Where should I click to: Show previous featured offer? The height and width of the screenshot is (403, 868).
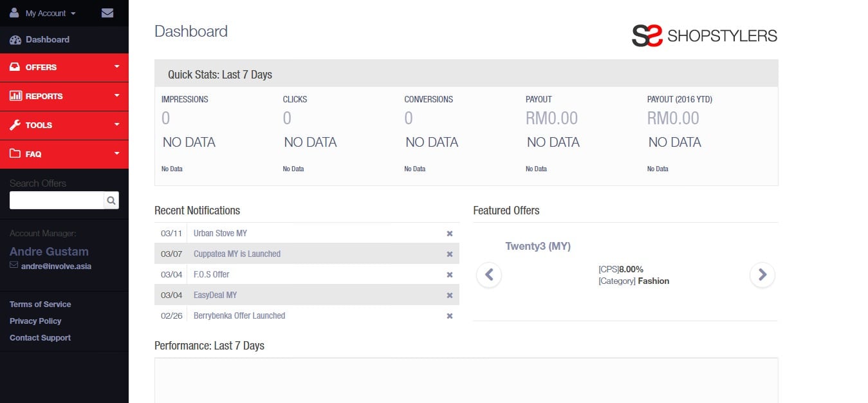click(x=489, y=275)
